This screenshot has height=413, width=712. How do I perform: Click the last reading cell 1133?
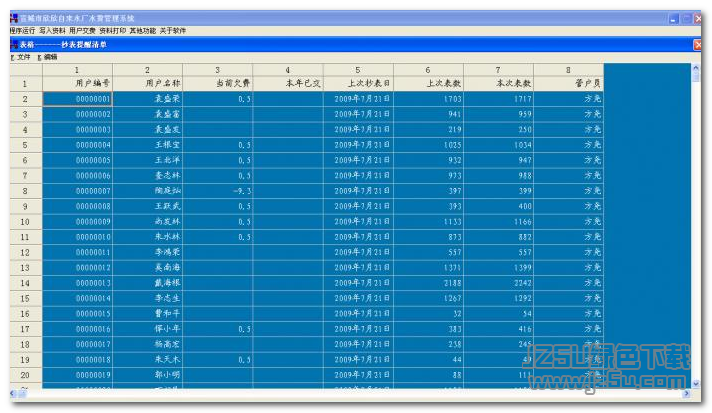pyautogui.click(x=429, y=222)
